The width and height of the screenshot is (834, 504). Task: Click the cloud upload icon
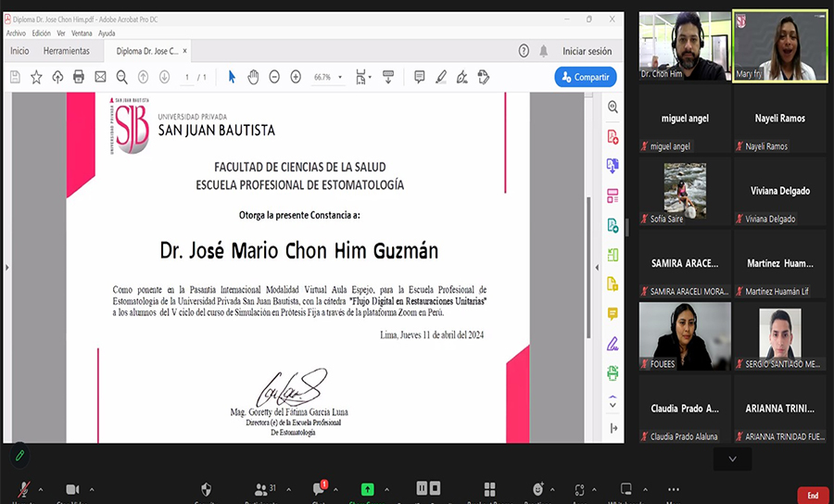pos(57,77)
